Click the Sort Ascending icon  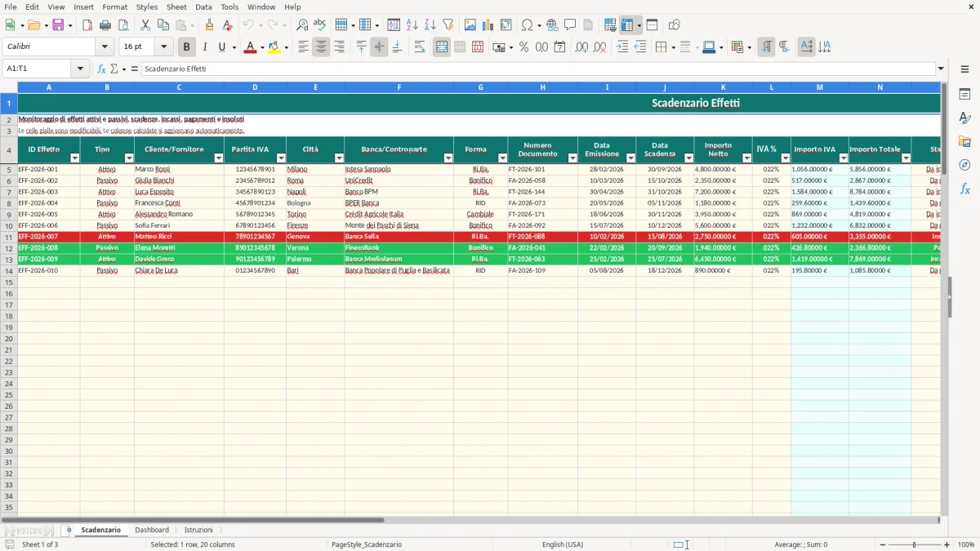click(x=412, y=25)
